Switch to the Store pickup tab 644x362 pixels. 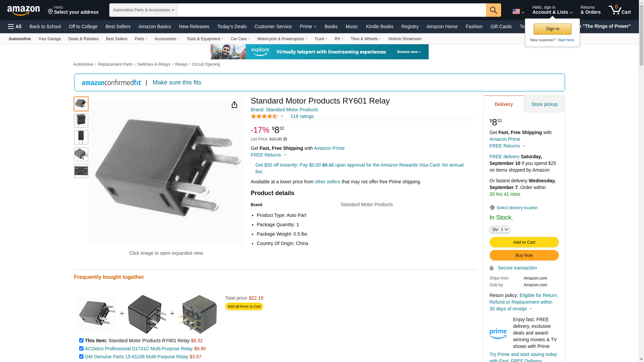[544, 104]
